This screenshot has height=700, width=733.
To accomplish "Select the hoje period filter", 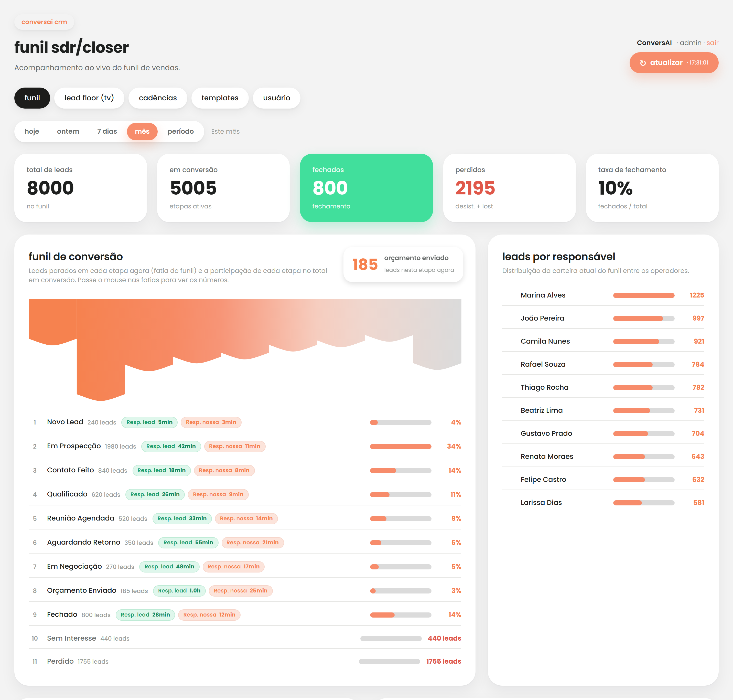I will pyautogui.click(x=32, y=131).
